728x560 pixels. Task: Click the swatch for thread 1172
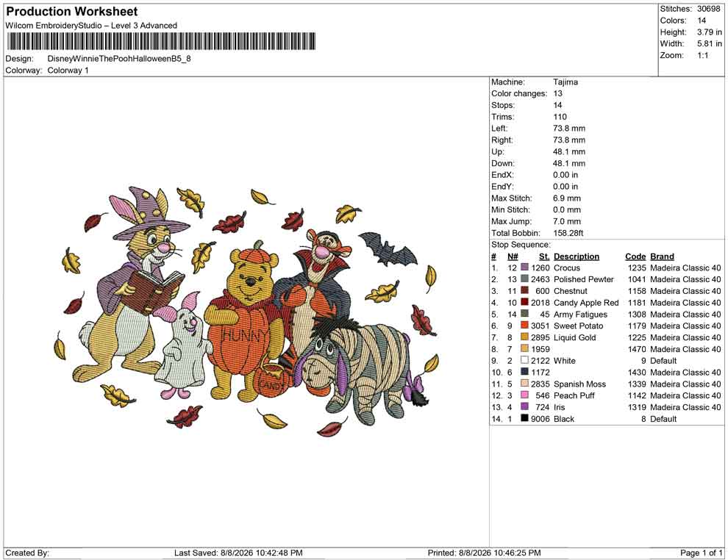pyautogui.click(x=524, y=372)
